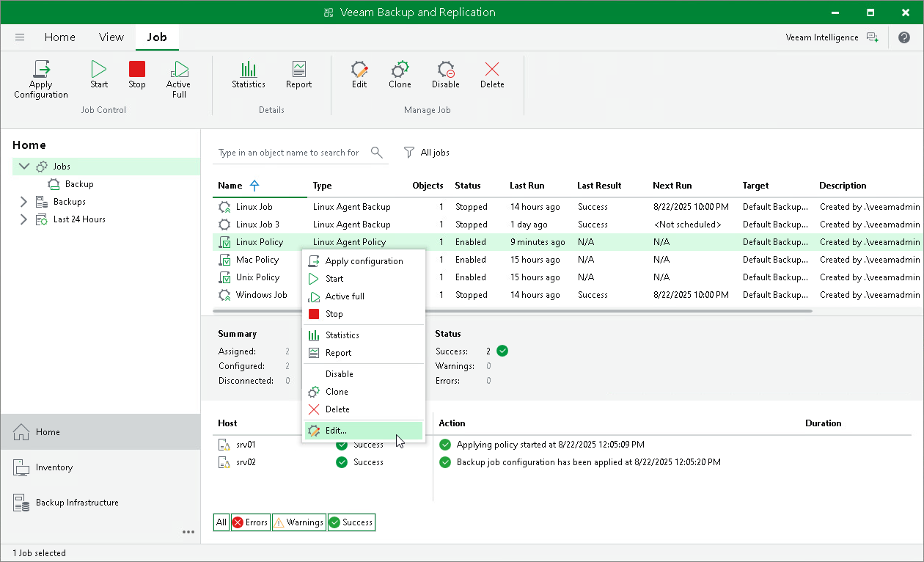Click the jobs list horizontal scrollbar
924x562 pixels.
(x=513, y=311)
